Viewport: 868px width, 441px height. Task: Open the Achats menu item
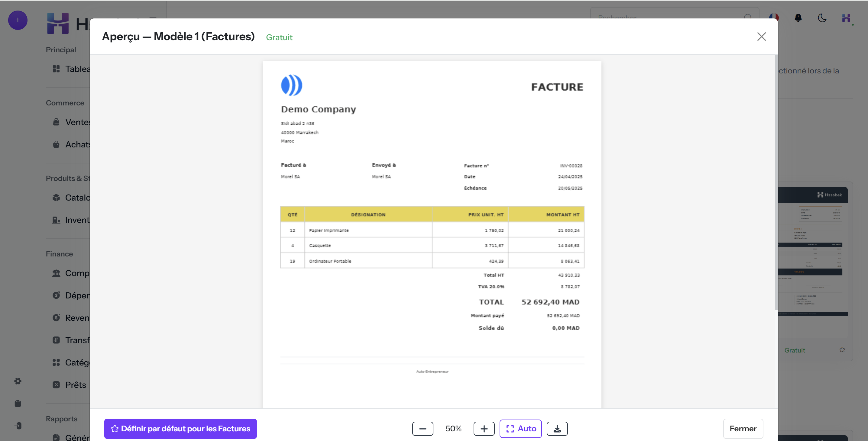point(71,144)
